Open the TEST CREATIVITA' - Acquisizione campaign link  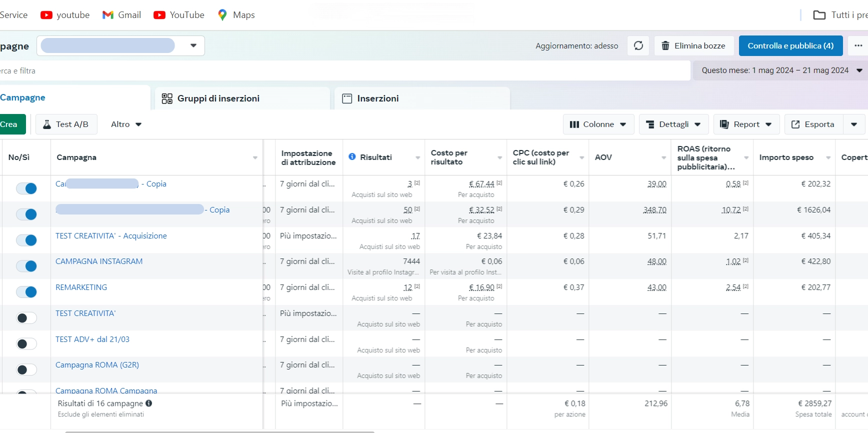(111, 235)
